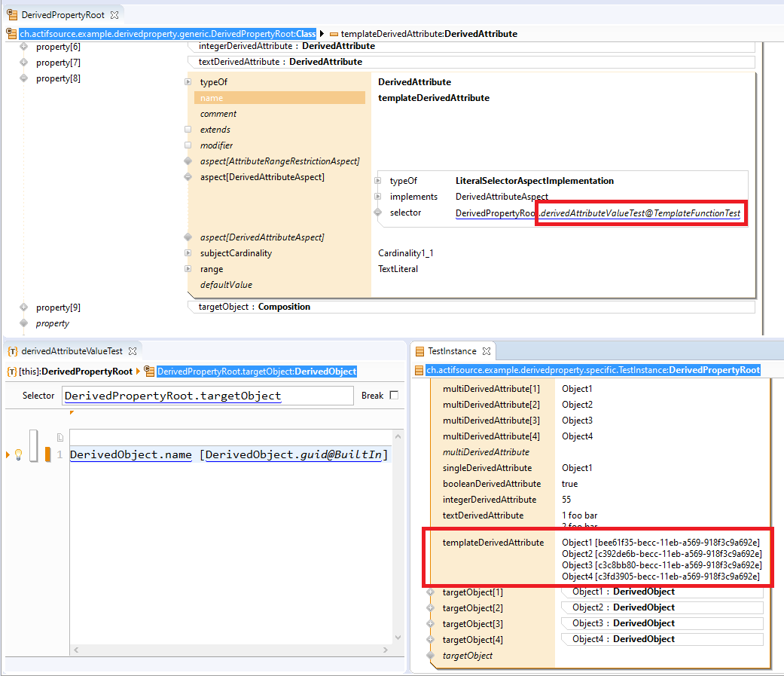This screenshot has height=676, width=784.
Task: Enable the Break checkbox
Action: [x=393, y=396]
